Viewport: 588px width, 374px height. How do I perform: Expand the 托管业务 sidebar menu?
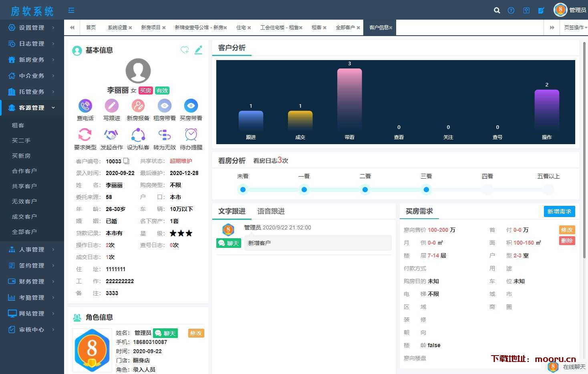(32, 92)
